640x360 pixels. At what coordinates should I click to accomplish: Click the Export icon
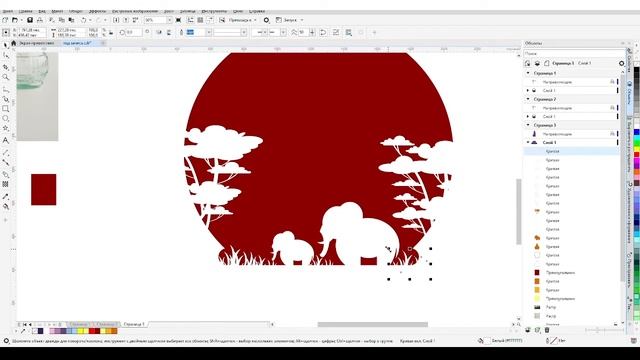click(x=126, y=20)
